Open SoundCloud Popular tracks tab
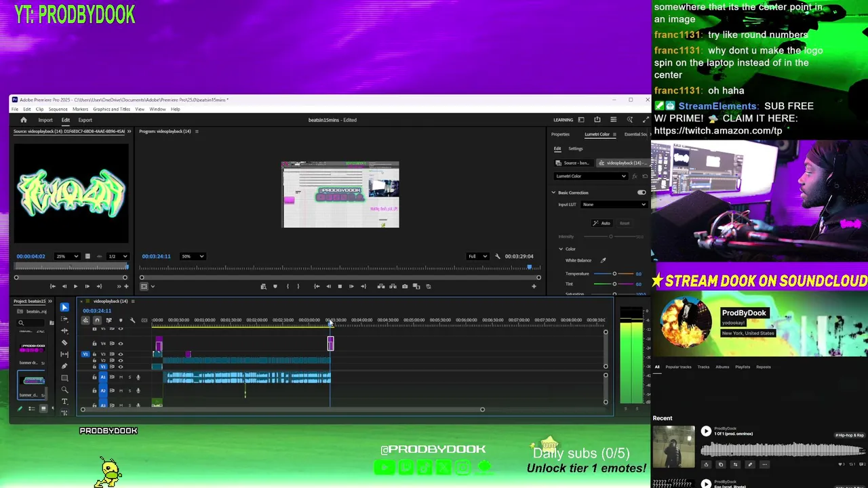868x488 pixels. [678, 367]
